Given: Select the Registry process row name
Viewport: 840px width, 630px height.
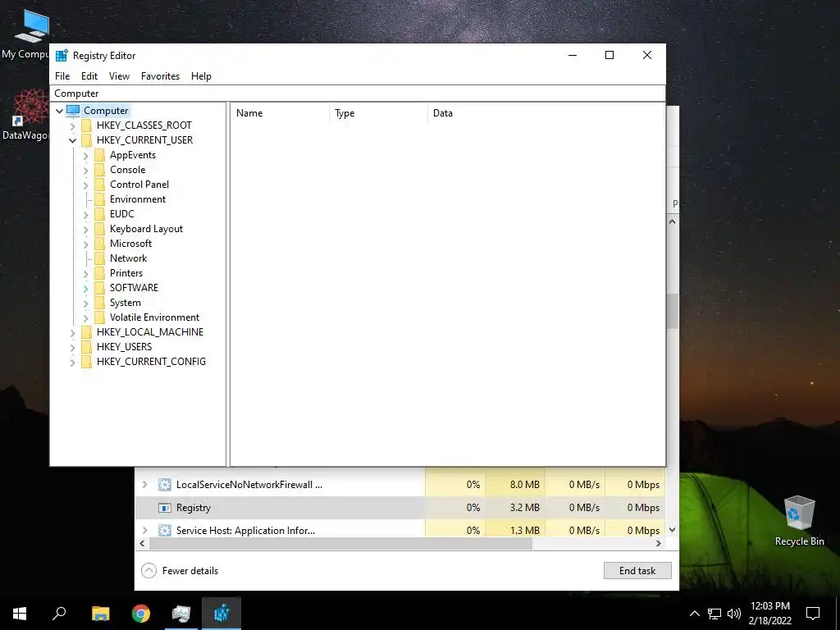Looking at the screenshot, I should [x=194, y=507].
